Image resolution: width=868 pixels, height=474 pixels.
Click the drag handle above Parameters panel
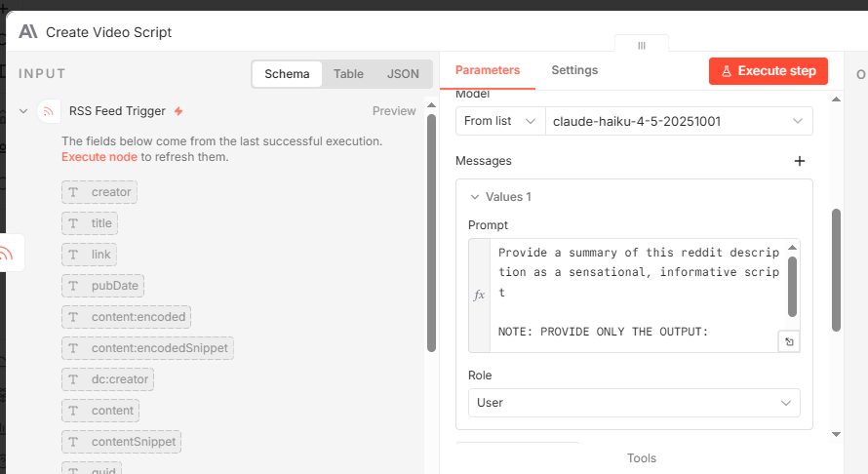click(642, 46)
